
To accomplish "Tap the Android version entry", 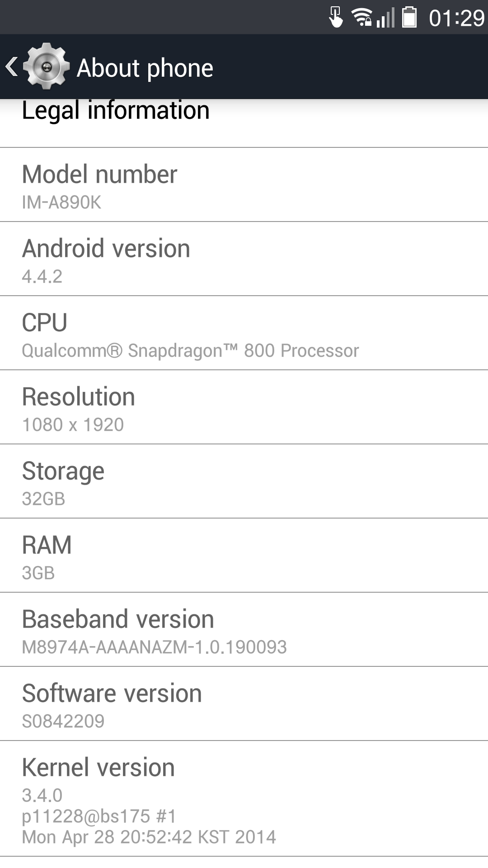I will [x=244, y=259].
